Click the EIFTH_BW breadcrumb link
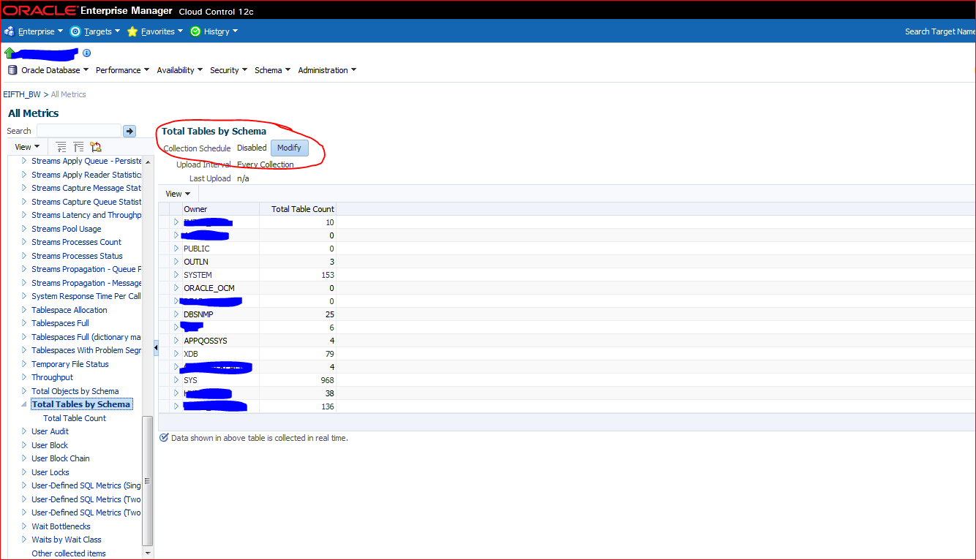976x560 pixels. click(22, 94)
